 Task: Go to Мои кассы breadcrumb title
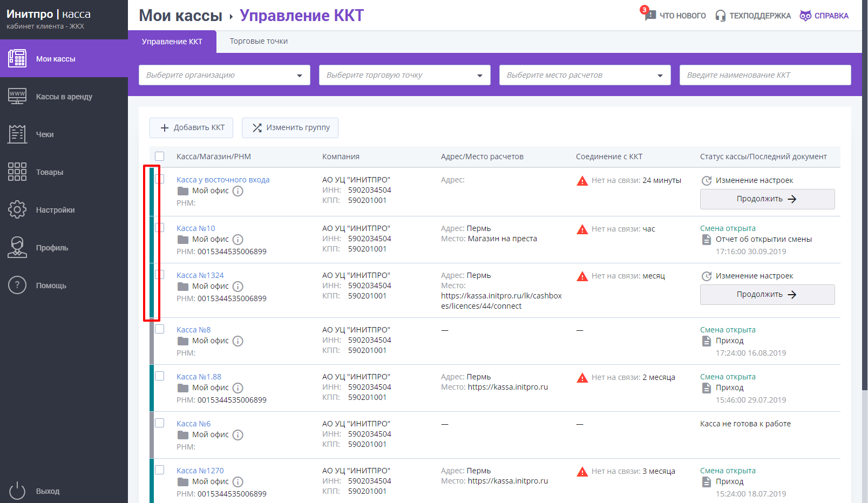click(180, 16)
